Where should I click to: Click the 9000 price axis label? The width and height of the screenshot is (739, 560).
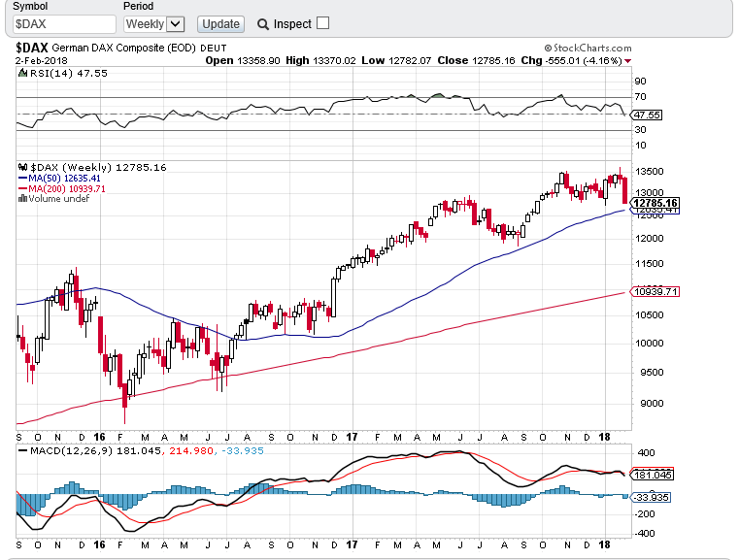pyautogui.click(x=653, y=404)
